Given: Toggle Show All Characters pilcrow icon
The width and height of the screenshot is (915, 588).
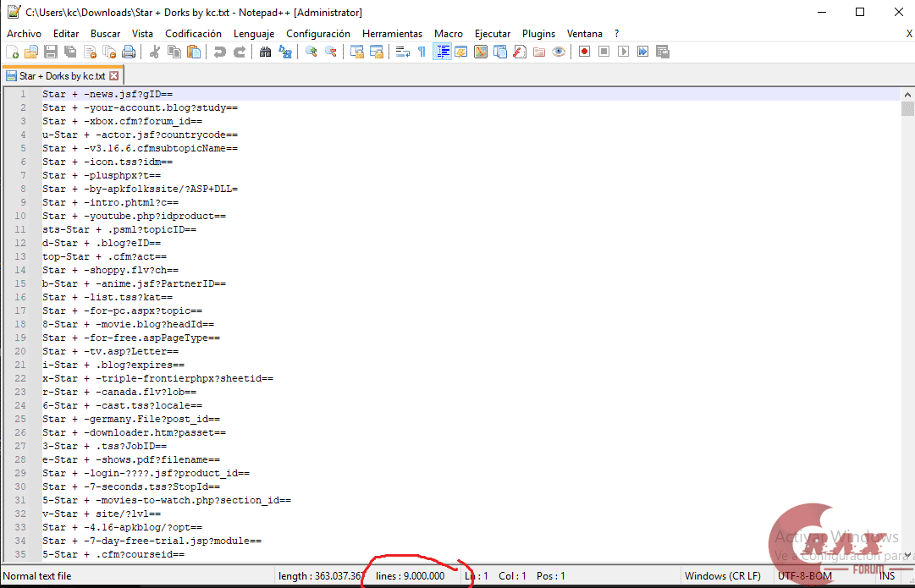Looking at the screenshot, I should click(422, 52).
